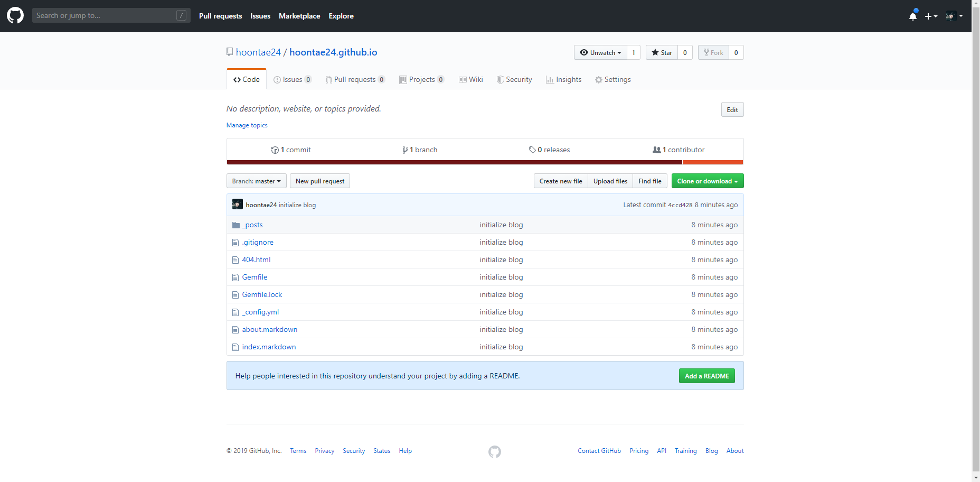Click the about.markdown file icon
Viewport: 980px width, 482px height.
click(x=235, y=330)
